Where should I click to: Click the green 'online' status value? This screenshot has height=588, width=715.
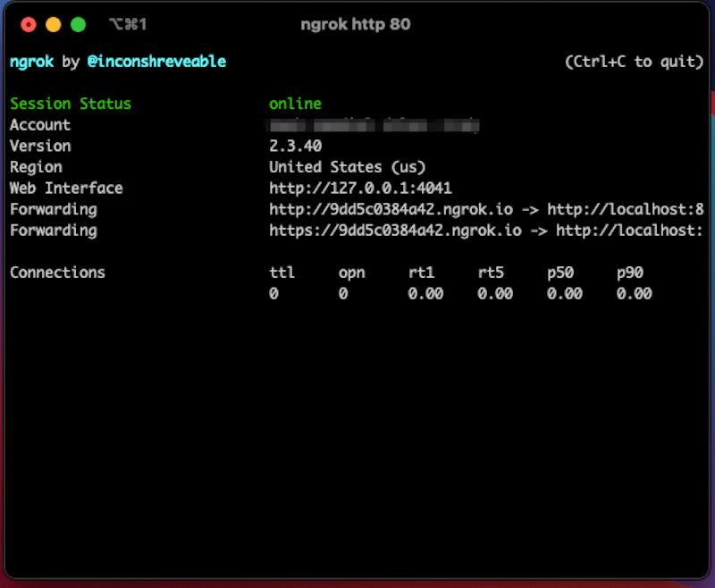(295, 104)
